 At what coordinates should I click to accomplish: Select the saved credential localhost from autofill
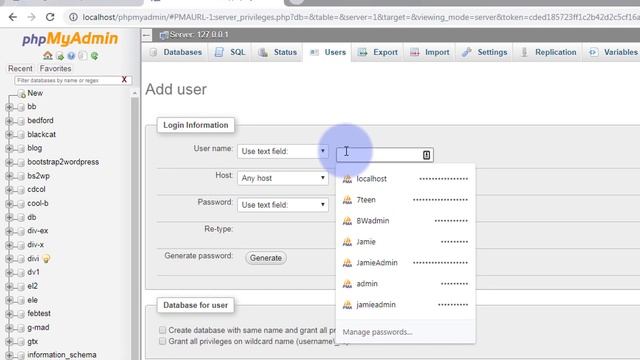click(405, 179)
